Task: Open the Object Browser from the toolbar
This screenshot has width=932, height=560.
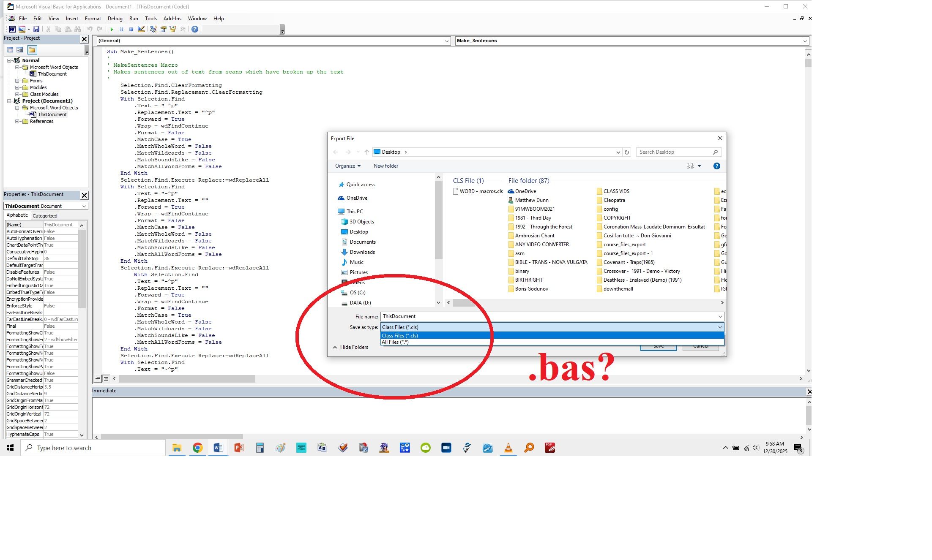Action: point(173,29)
